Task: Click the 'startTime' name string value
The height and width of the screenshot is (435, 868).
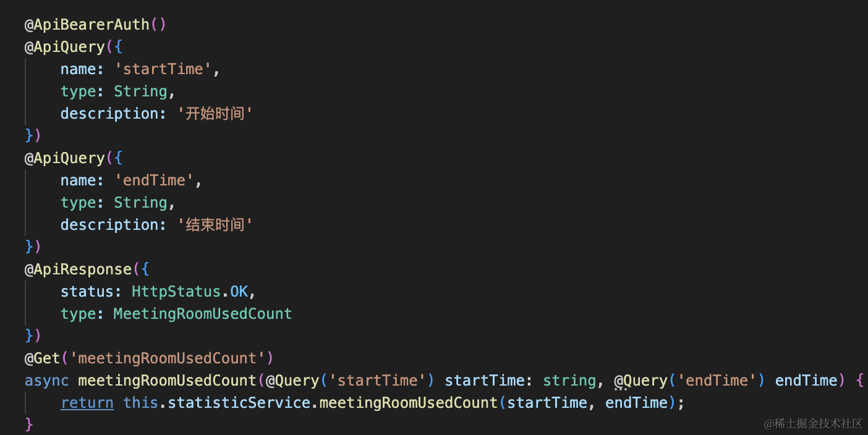Action: click(163, 69)
